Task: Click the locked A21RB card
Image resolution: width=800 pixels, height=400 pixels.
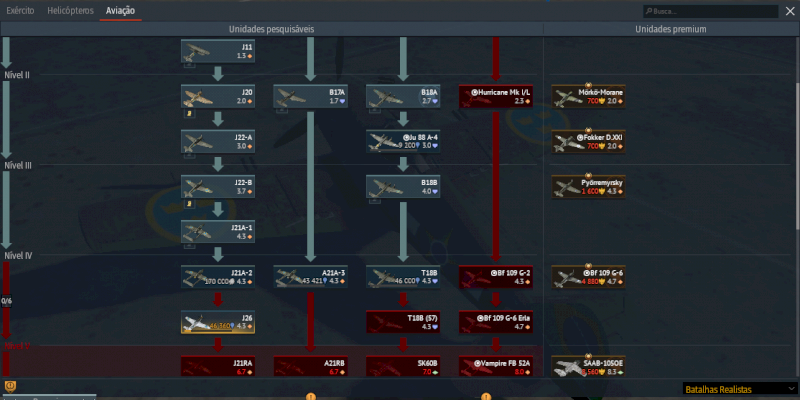Action: point(310,366)
